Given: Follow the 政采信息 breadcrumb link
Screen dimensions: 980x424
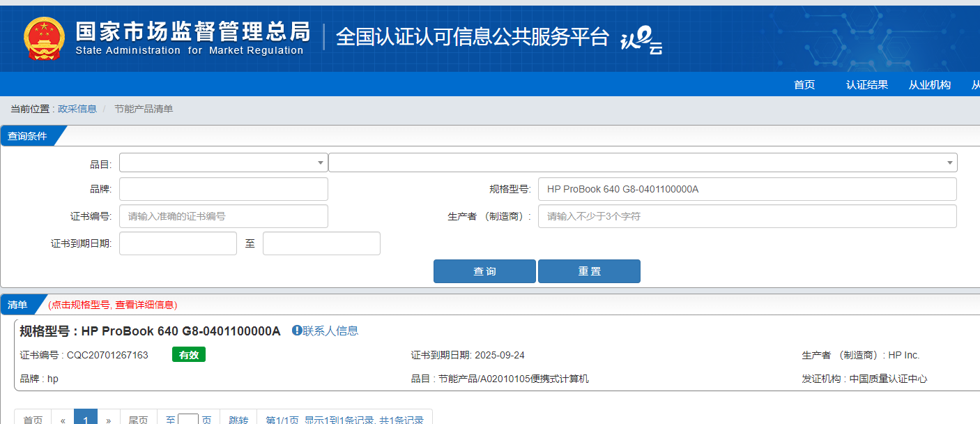Looking at the screenshot, I should pyautogui.click(x=77, y=109).
